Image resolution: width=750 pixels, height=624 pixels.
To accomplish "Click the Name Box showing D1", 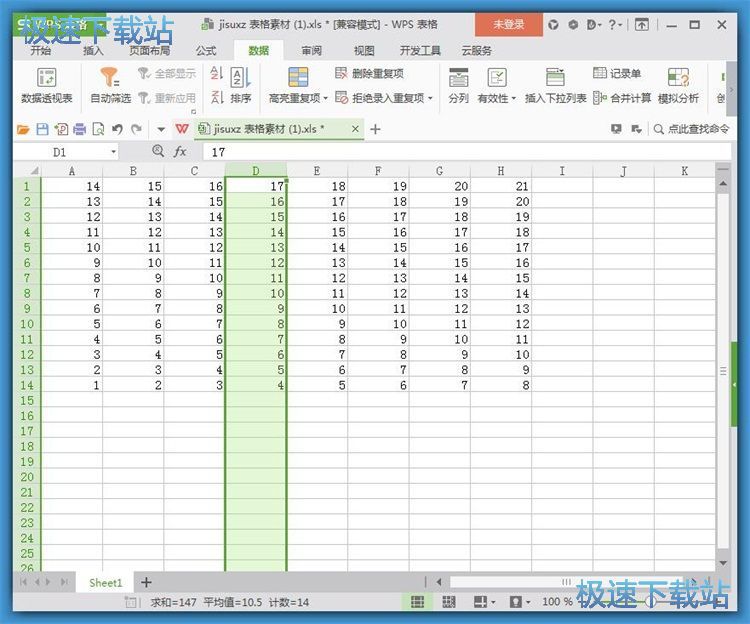I will (60, 152).
